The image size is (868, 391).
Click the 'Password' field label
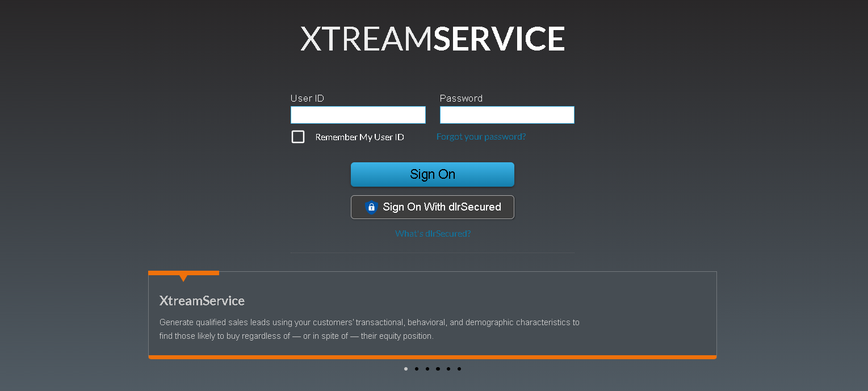pos(461,99)
